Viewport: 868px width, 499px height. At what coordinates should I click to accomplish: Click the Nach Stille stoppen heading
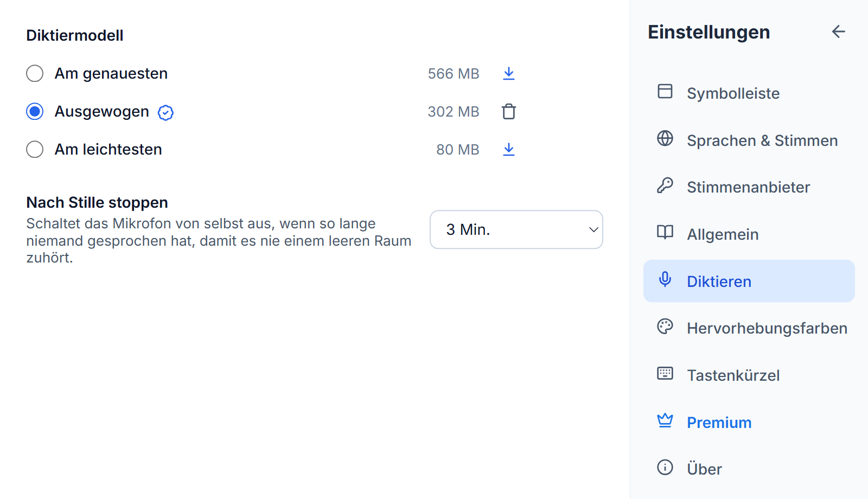pyautogui.click(x=97, y=202)
